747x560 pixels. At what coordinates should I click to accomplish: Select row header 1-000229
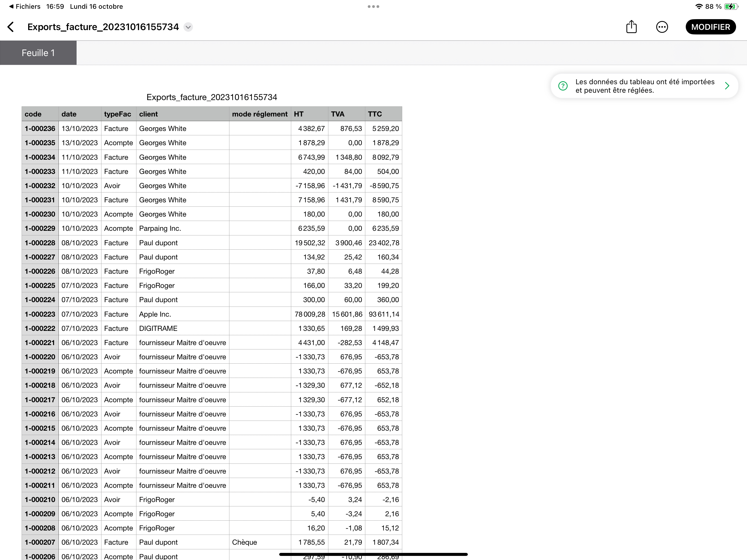[x=40, y=228]
